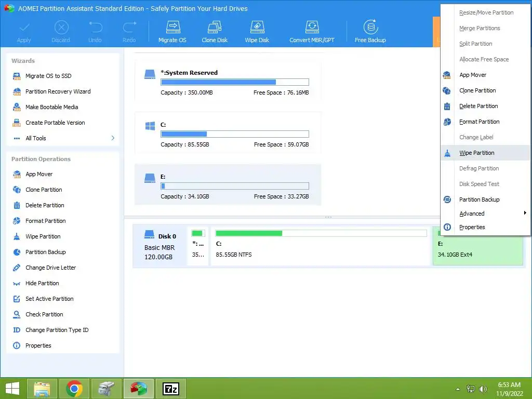The height and width of the screenshot is (399, 532).
Task: Click the C: usage bar in partition list
Action: (235, 134)
